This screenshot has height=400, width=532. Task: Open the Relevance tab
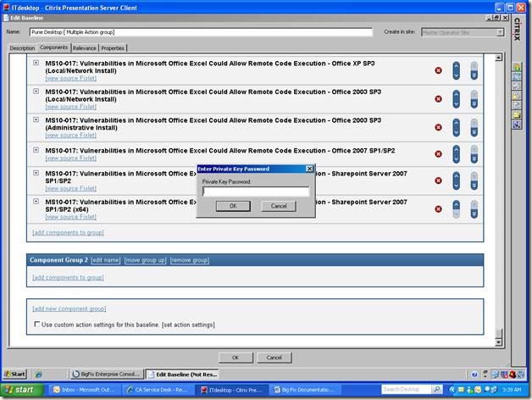[x=85, y=48]
